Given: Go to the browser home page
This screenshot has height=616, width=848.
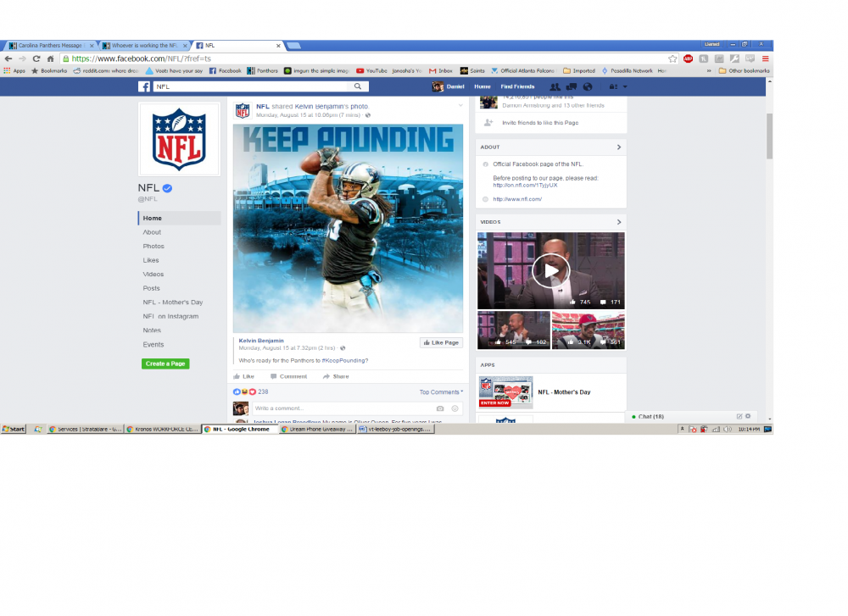Looking at the screenshot, I should [x=50, y=59].
